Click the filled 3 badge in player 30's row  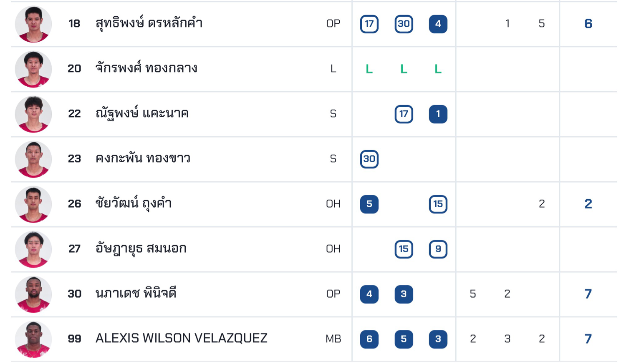coord(404,294)
